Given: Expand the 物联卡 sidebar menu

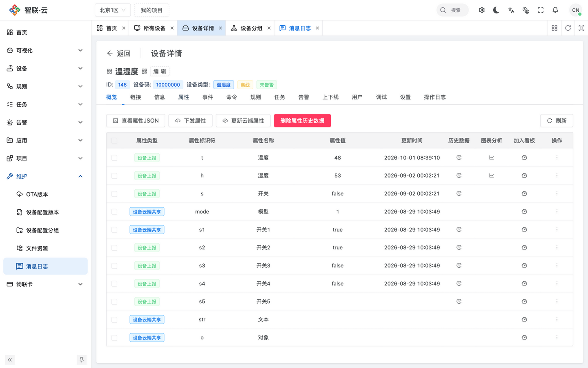Looking at the screenshot, I should pos(45,284).
